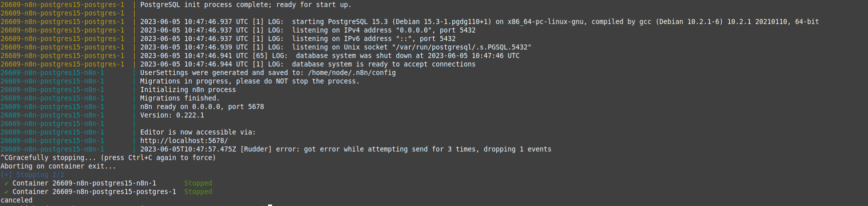Click "database system is ready to accept connections"

point(383,64)
